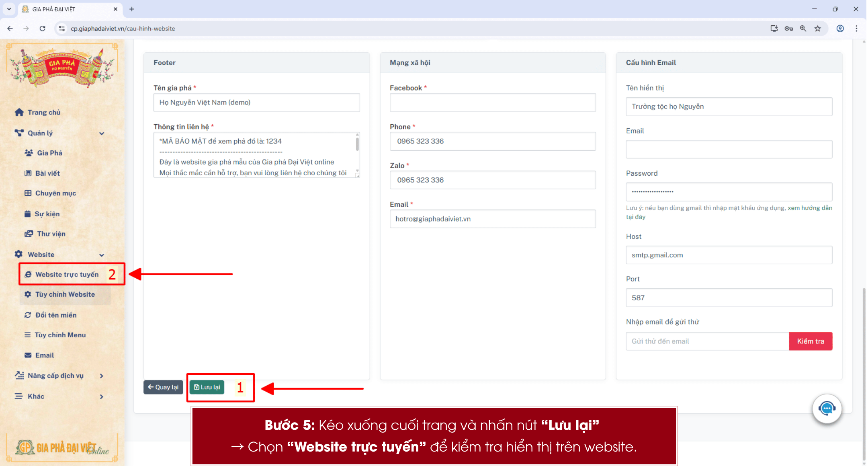Expand Nâng cấp dịch vụ submenu
Screen dimensions: 868x466
[x=102, y=376]
